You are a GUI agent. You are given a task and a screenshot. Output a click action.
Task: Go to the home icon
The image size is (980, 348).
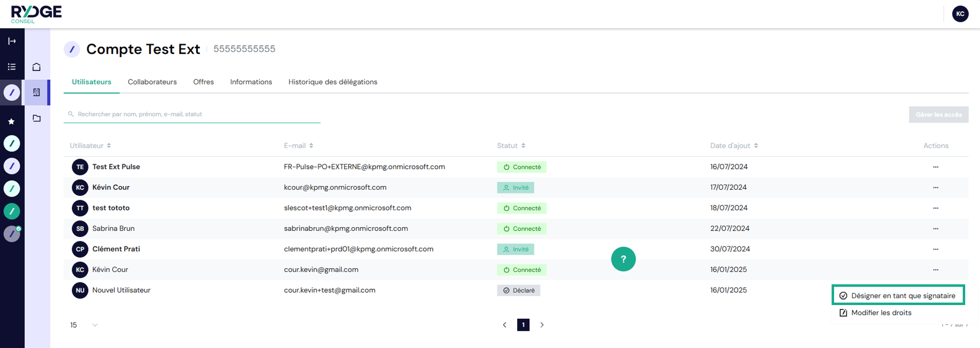pyautogui.click(x=36, y=67)
